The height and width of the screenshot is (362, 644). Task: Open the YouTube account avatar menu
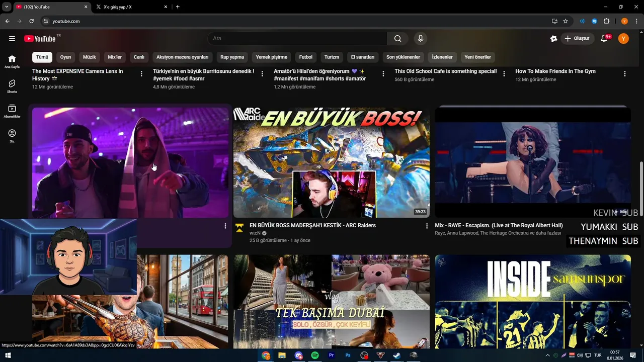point(623,39)
